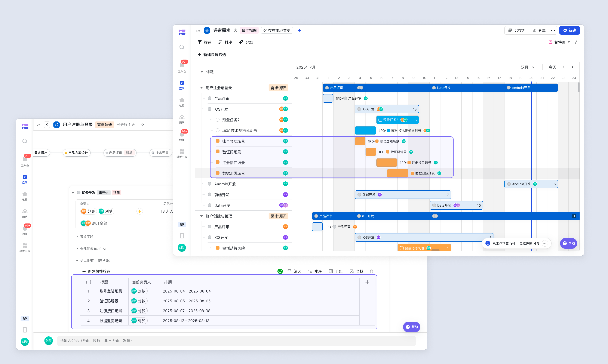Open 团队 in the Gantt window sidebar
The image size is (608, 364).
point(182,119)
